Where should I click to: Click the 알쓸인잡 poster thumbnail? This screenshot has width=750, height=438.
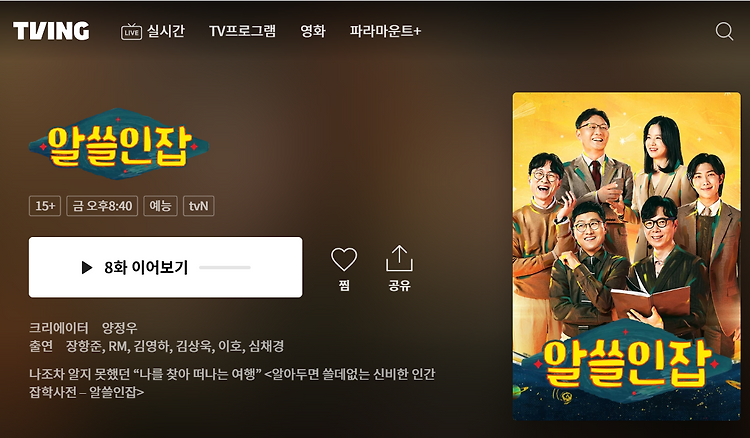[x=627, y=256]
